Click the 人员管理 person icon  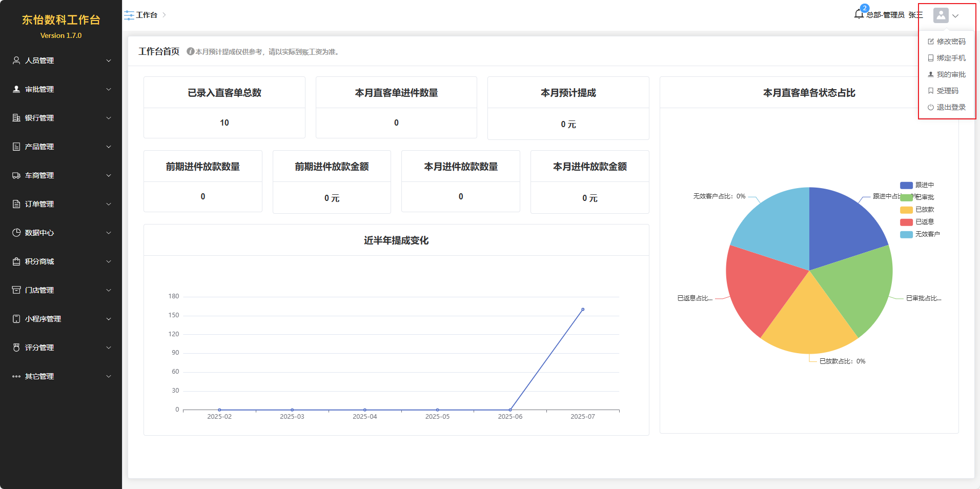pyautogui.click(x=16, y=60)
